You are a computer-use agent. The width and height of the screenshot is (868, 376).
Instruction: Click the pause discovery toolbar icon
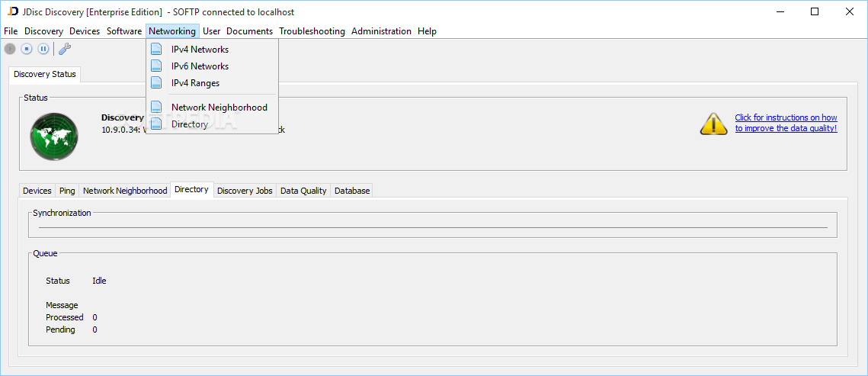pyautogui.click(x=43, y=49)
